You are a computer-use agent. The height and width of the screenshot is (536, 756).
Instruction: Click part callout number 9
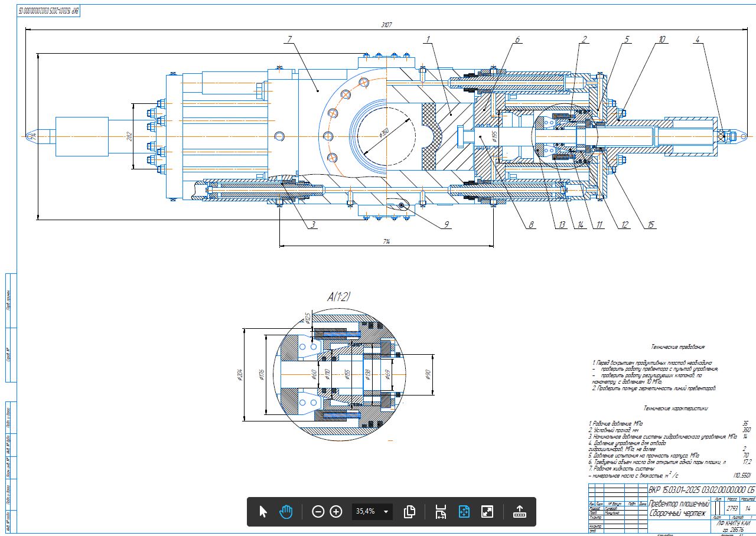coord(447,224)
